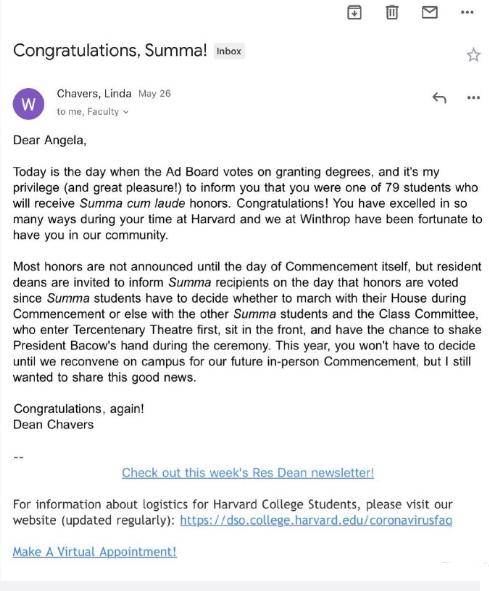Screen dimensions: 489x591
Task: Click the signature separator dashes
Action: 18,458
